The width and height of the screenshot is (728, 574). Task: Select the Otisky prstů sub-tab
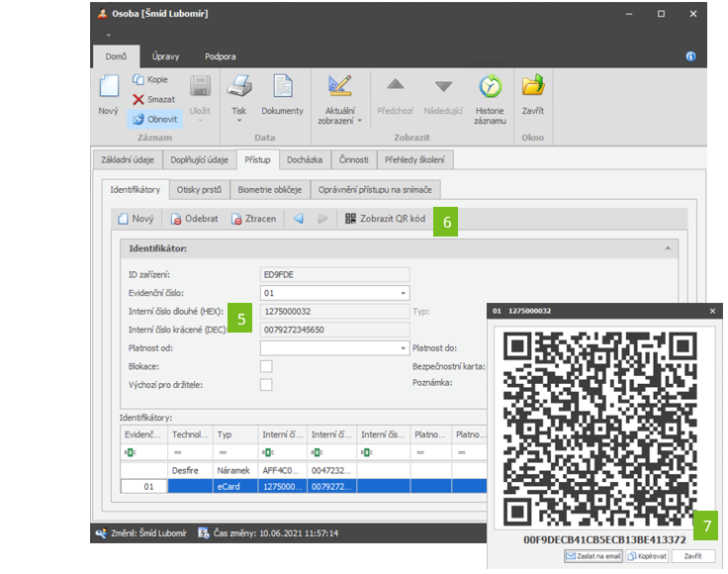[199, 189]
